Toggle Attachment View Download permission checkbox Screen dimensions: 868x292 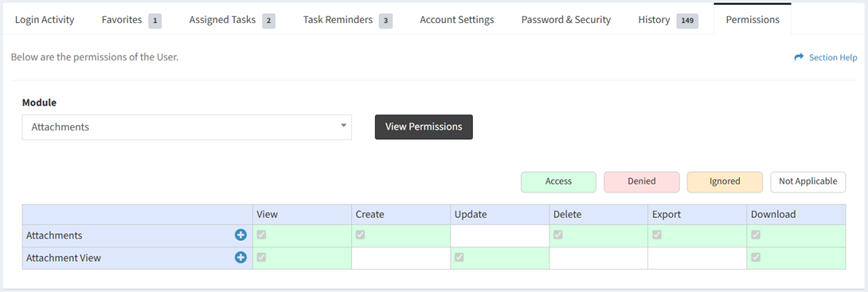756,257
